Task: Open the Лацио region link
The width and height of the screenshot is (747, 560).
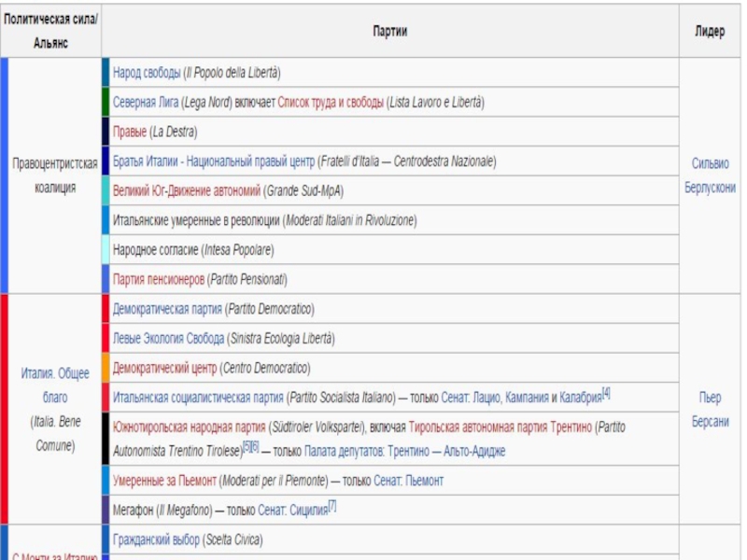Action: coord(486,398)
